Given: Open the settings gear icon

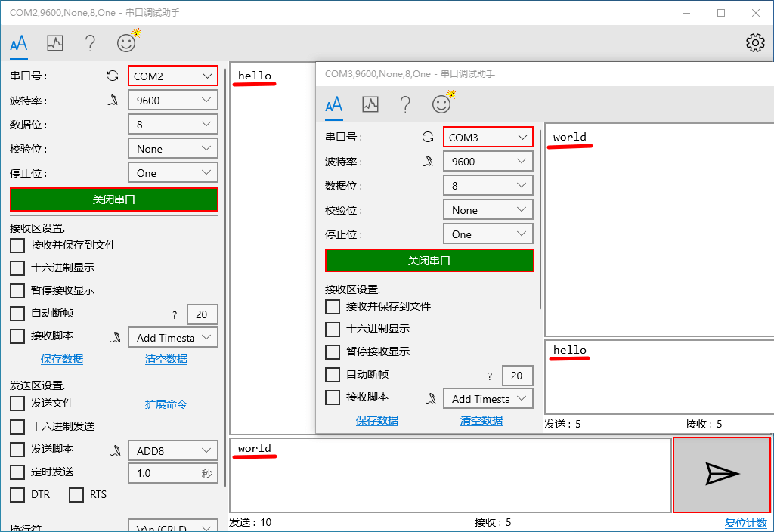Looking at the screenshot, I should pos(754,43).
